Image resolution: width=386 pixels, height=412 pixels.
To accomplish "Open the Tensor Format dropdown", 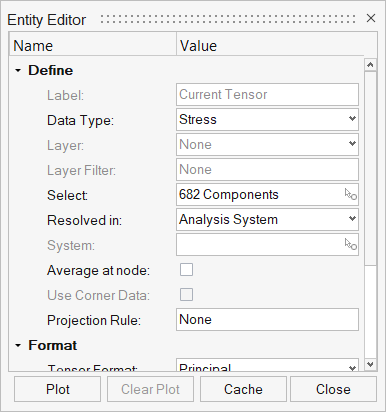I will (x=267, y=365).
